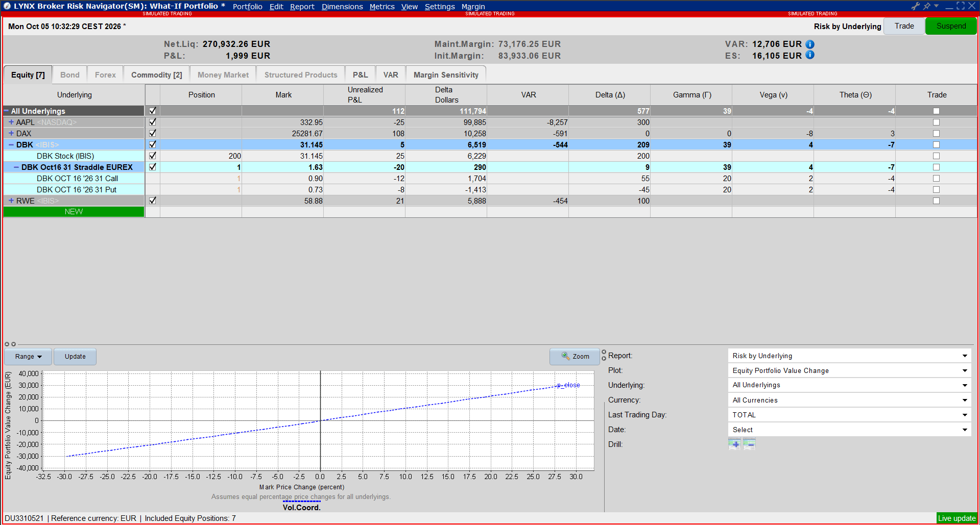
Task: Click the Live update status indicator
Action: (x=957, y=518)
